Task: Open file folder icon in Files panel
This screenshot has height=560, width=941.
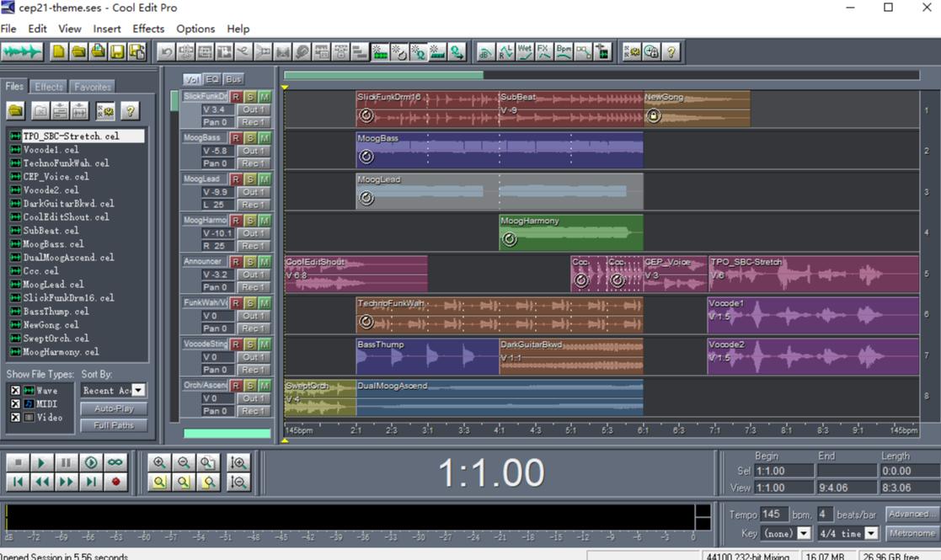Action: tap(16, 111)
